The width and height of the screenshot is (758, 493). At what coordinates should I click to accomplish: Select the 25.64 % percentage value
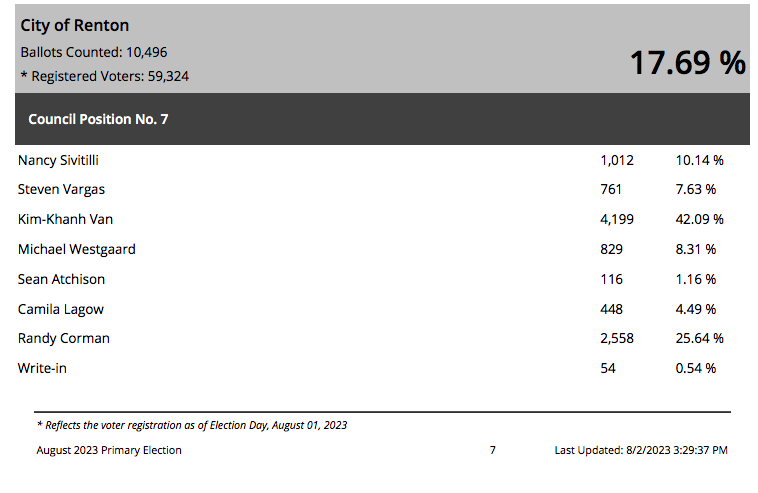[x=700, y=338]
